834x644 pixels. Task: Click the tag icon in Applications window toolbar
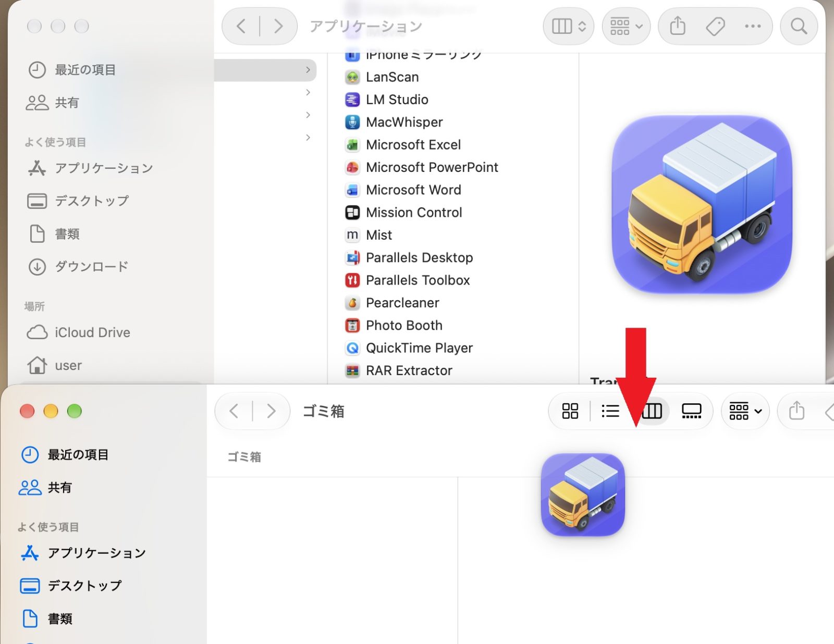tap(715, 26)
